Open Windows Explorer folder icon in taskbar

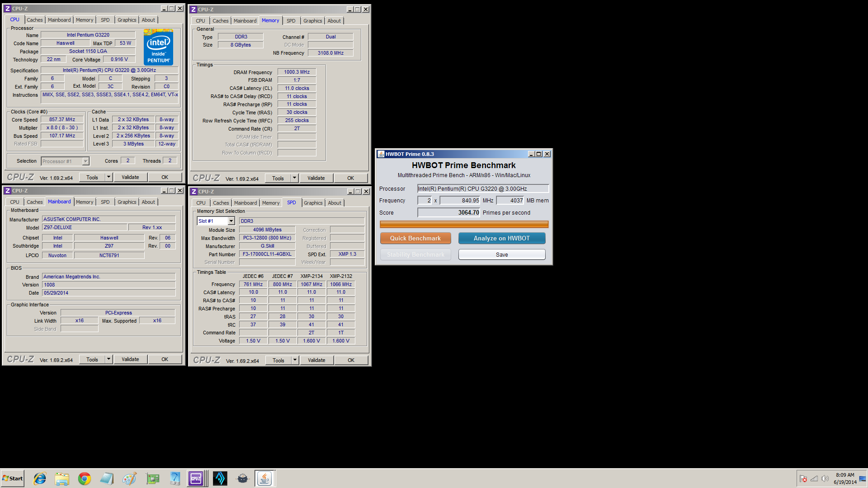(x=62, y=478)
